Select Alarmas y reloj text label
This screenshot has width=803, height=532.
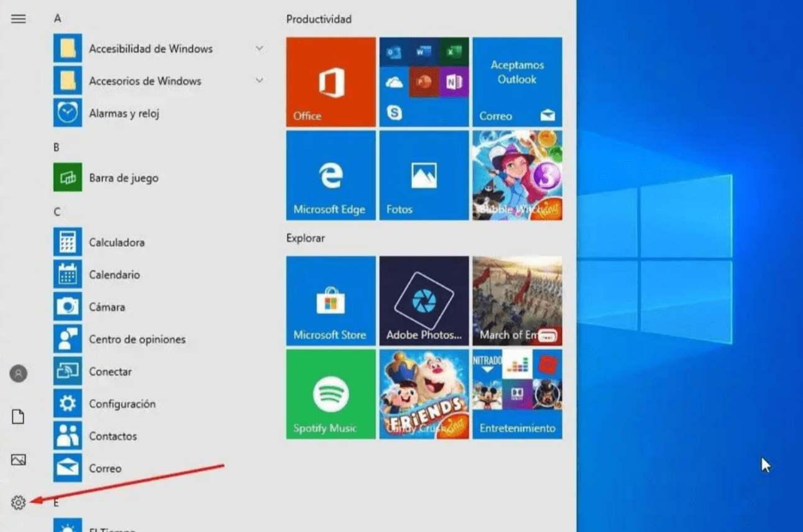pyautogui.click(x=124, y=114)
